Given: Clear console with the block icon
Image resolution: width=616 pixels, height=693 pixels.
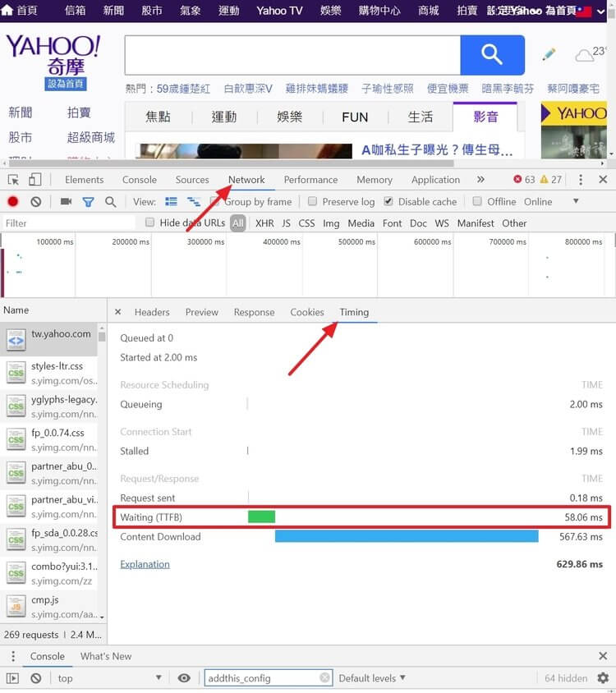Looking at the screenshot, I should (x=36, y=678).
